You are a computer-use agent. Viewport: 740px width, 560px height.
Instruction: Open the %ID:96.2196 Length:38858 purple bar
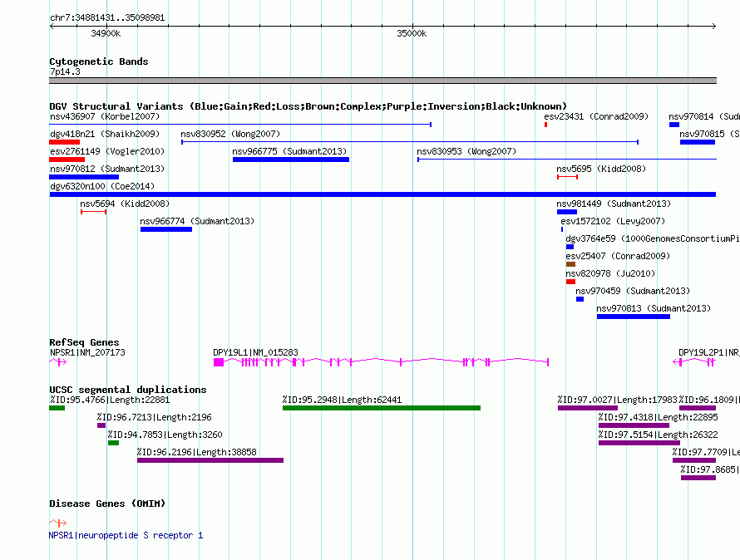(210, 460)
